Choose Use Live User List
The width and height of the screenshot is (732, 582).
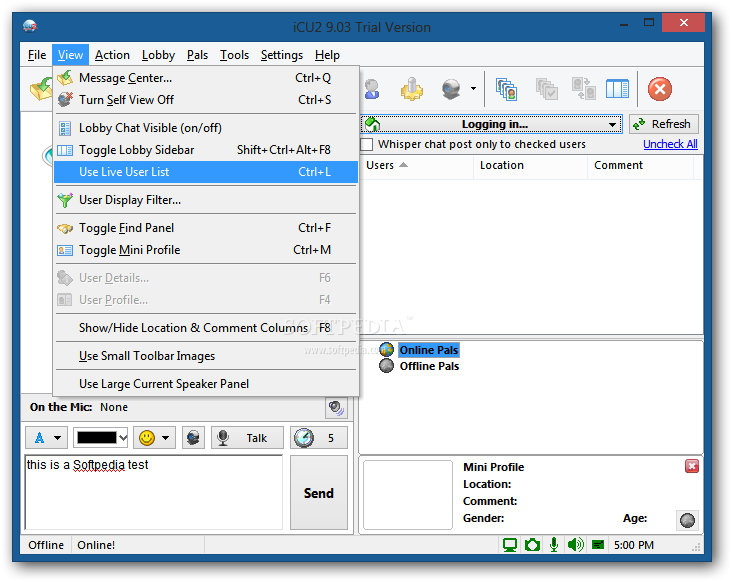(x=206, y=172)
